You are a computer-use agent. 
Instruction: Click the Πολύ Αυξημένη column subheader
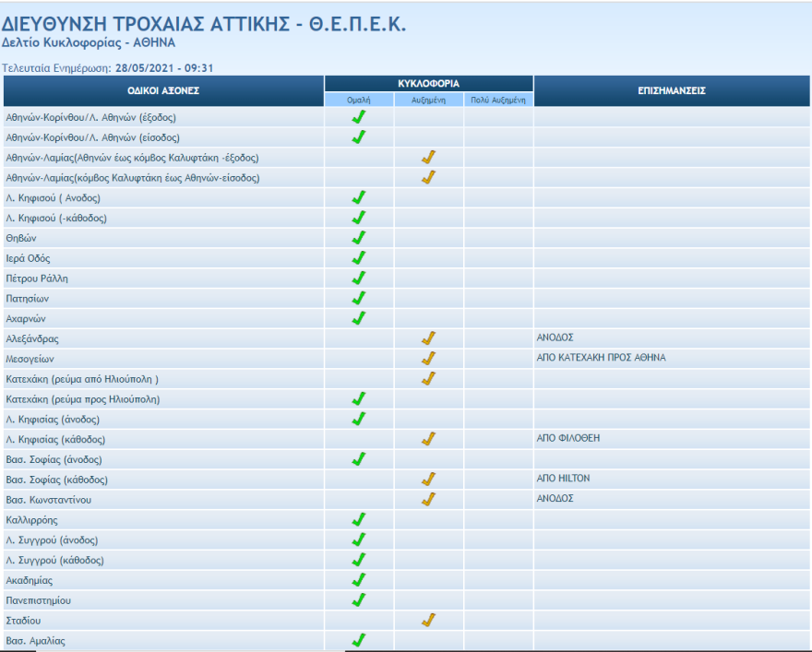tap(498, 99)
